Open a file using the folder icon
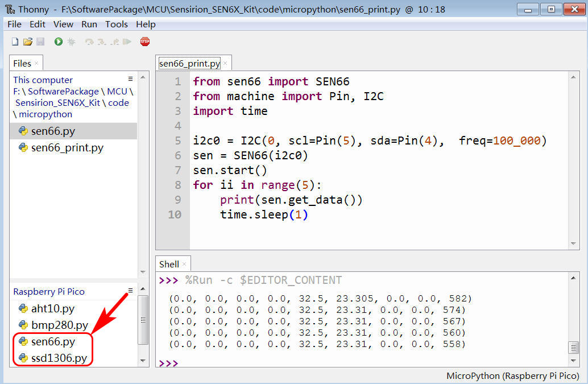 tap(27, 42)
